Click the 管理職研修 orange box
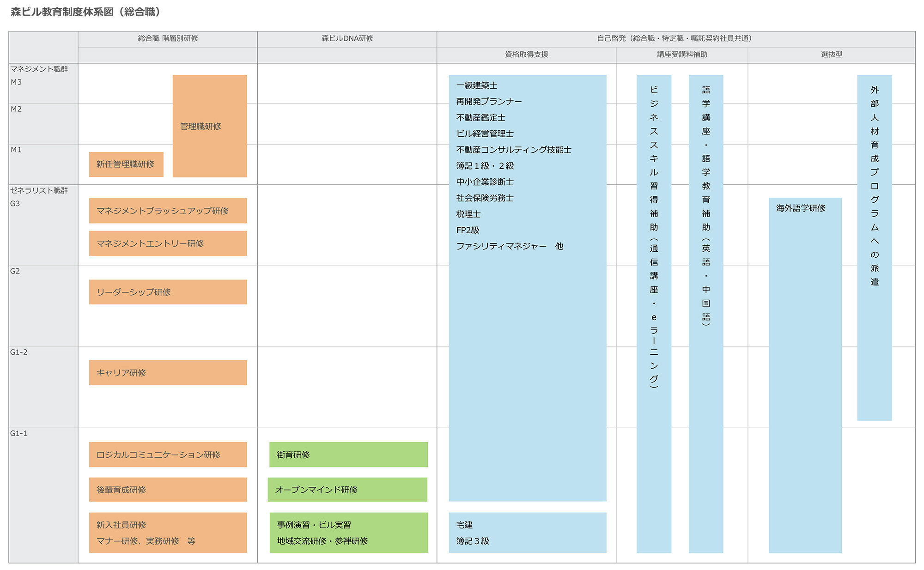The width and height of the screenshot is (924, 570). [209, 126]
